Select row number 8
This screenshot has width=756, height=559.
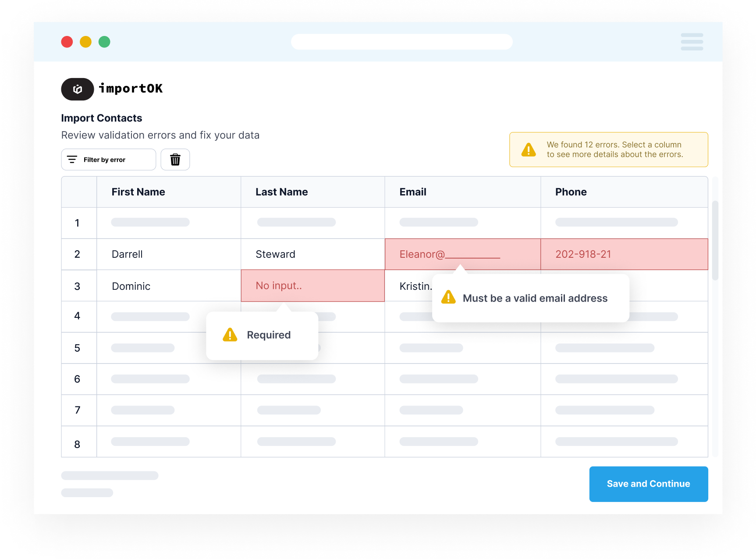click(x=79, y=442)
